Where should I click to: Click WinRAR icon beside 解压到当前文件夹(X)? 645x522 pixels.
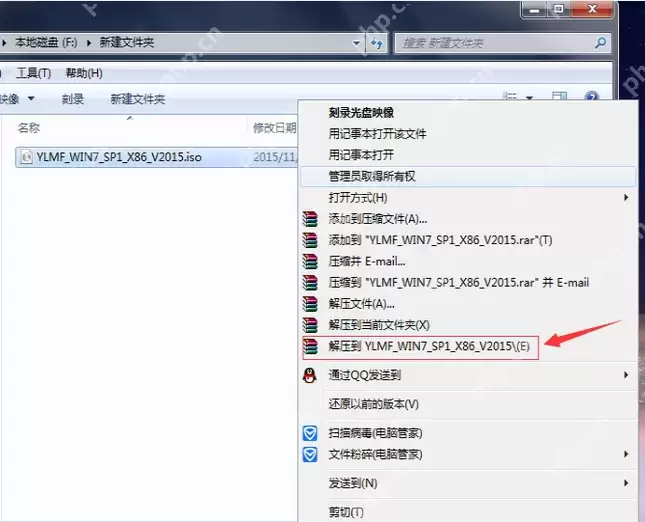310,325
